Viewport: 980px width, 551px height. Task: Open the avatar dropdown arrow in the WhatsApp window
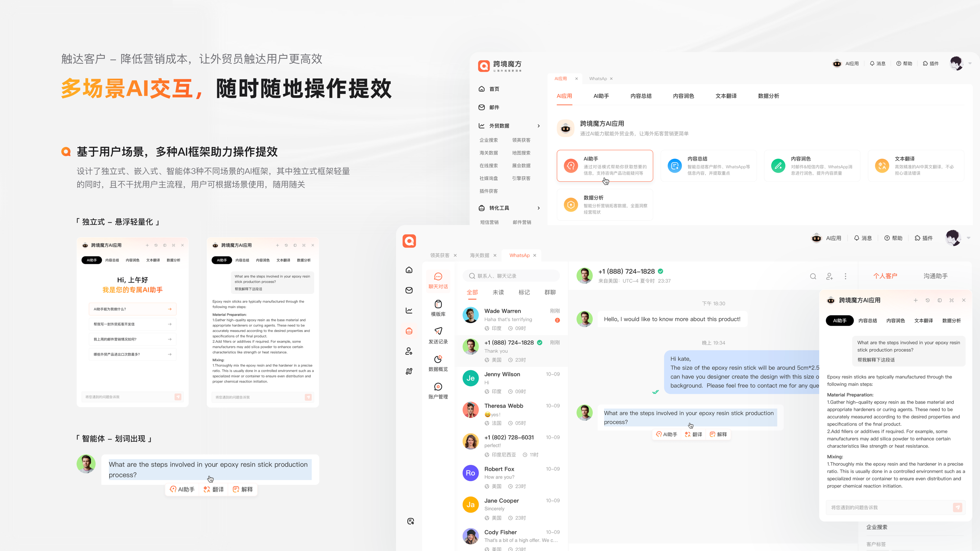pos(968,238)
